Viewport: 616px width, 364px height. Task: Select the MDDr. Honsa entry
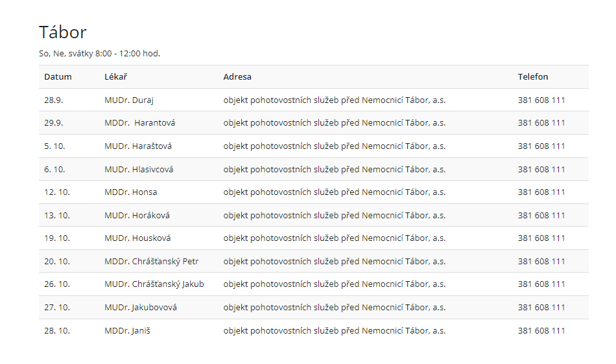click(x=130, y=192)
